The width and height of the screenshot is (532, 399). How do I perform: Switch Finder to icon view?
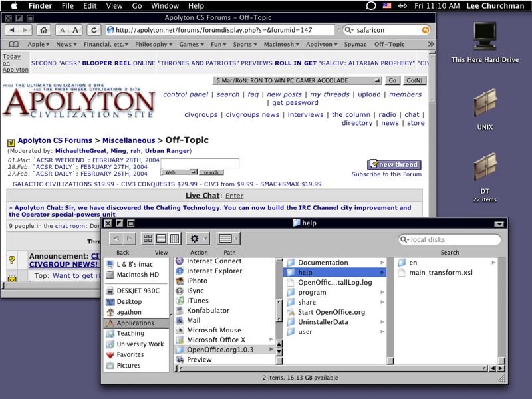148,239
